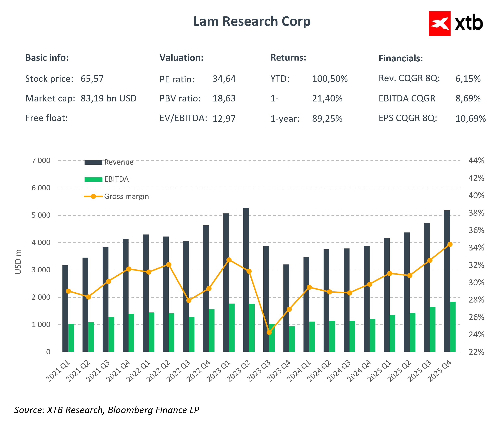Click the 2025 Q4 EBITDA bar

pos(453,327)
